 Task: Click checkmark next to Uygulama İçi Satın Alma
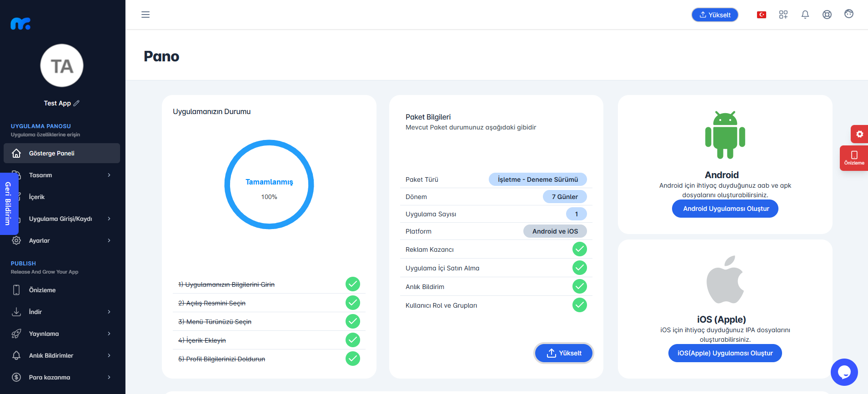point(580,268)
